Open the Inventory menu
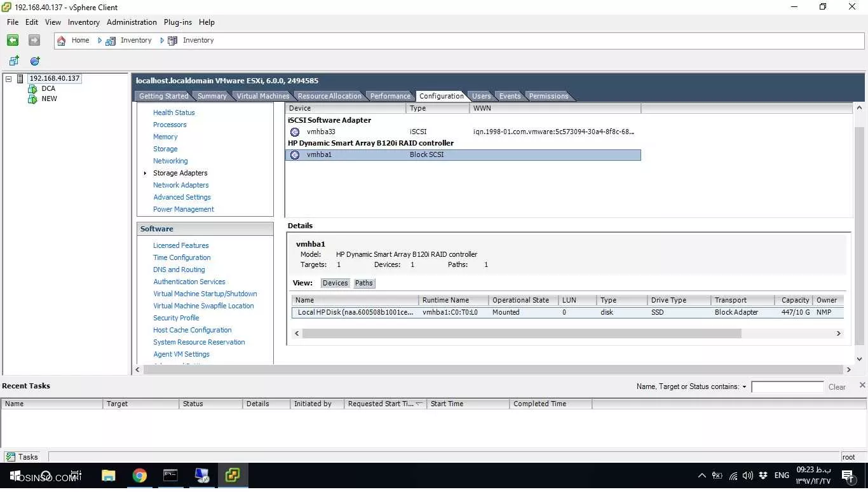This screenshot has width=868, height=492. point(84,22)
